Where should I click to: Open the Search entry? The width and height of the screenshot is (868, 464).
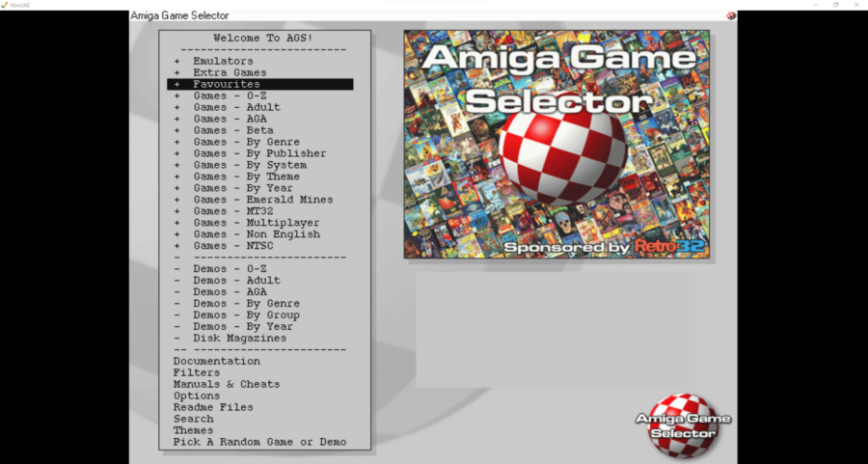coord(193,420)
